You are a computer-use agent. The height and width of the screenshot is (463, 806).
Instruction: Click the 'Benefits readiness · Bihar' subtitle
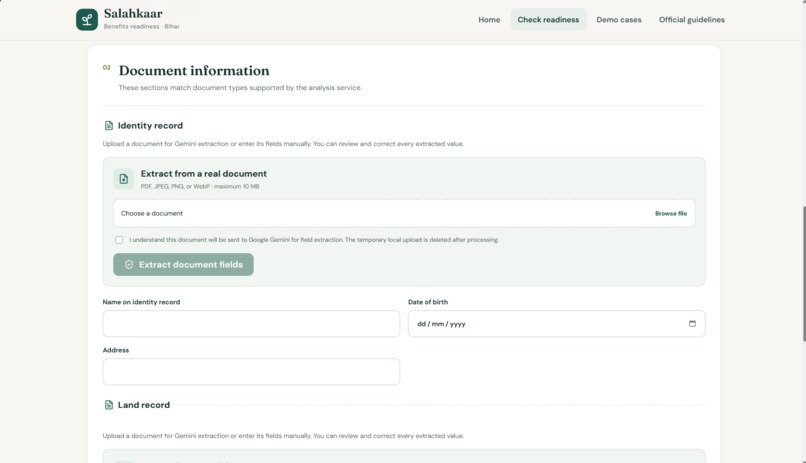(x=142, y=27)
